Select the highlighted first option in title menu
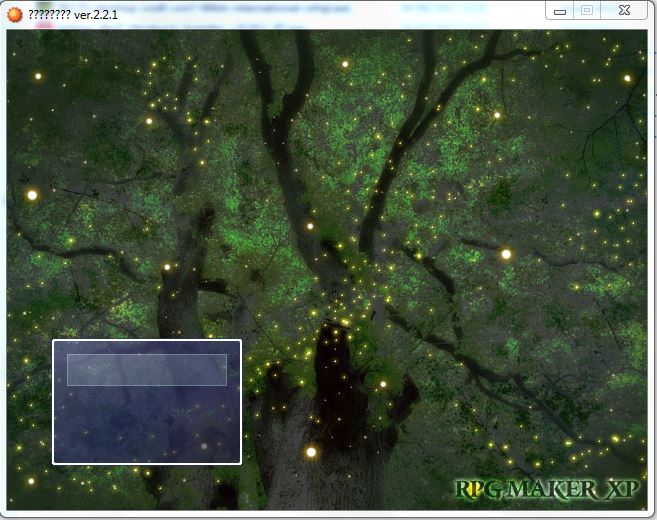657x520 pixels. pos(147,370)
